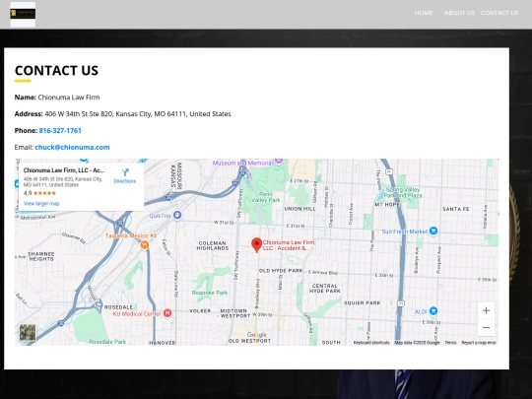Select the ALDI shopping marker
The image size is (532, 399).
433,310
